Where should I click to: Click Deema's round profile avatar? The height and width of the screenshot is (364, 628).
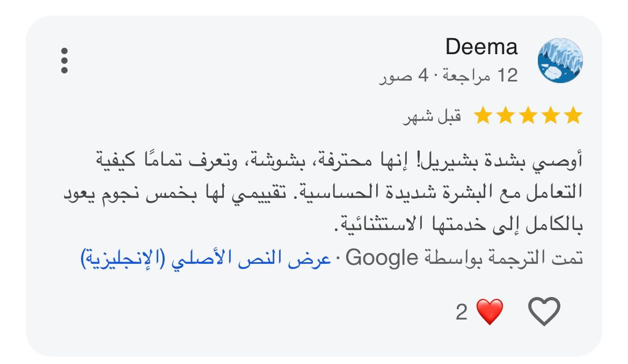tap(560, 61)
